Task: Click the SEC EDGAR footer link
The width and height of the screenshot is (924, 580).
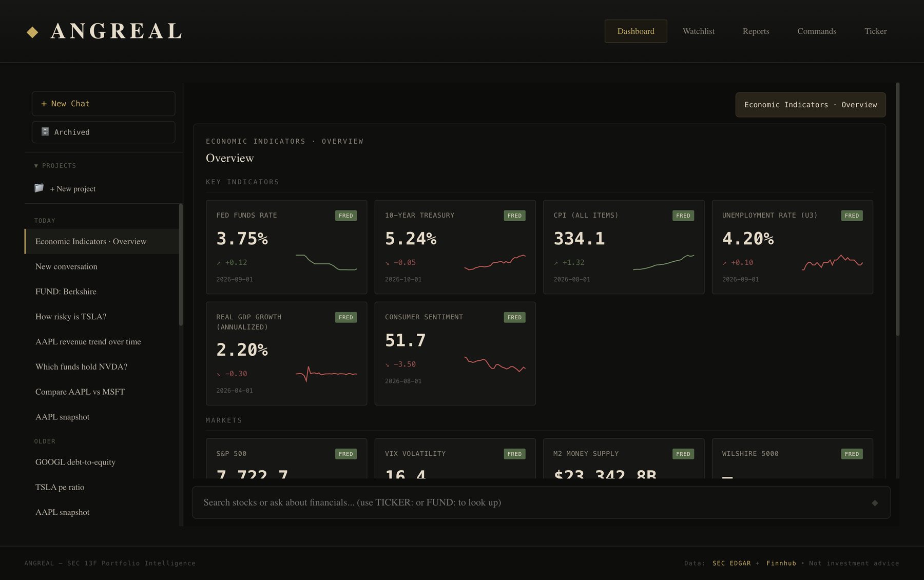Action: pyautogui.click(x=731, y=563)
